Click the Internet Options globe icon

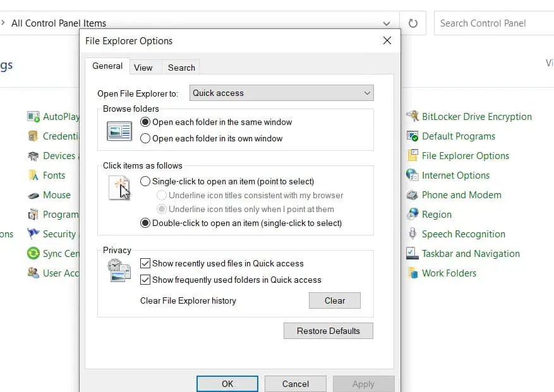click(x=412, y=175)
